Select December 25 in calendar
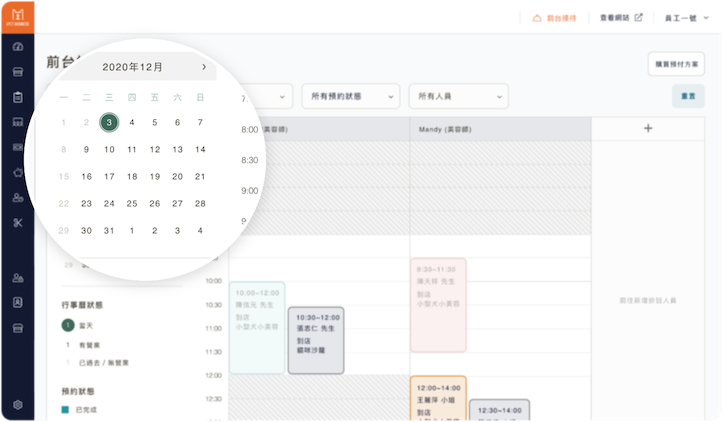Screen dimensions: 723x422 (x=132, y=203)
